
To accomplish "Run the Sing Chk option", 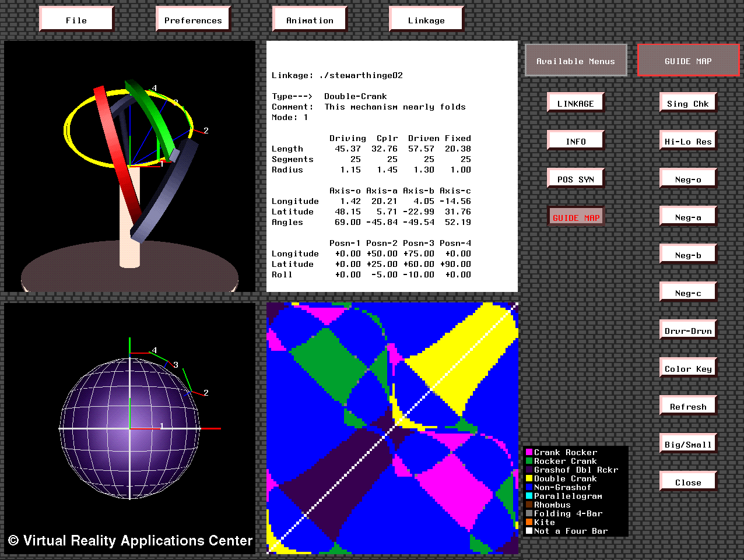I will (688, 103).
